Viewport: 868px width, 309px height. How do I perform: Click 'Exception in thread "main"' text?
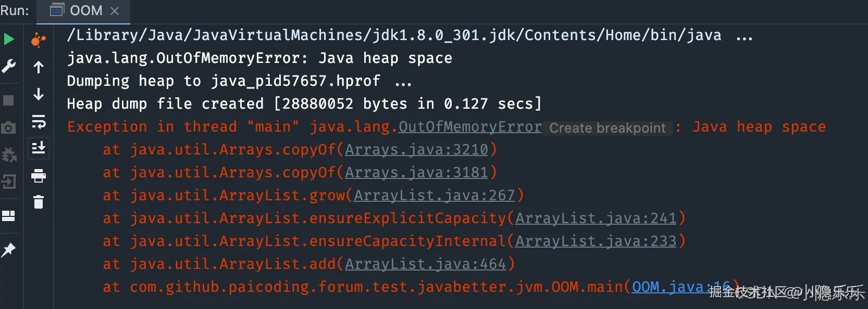pos(183,127)
